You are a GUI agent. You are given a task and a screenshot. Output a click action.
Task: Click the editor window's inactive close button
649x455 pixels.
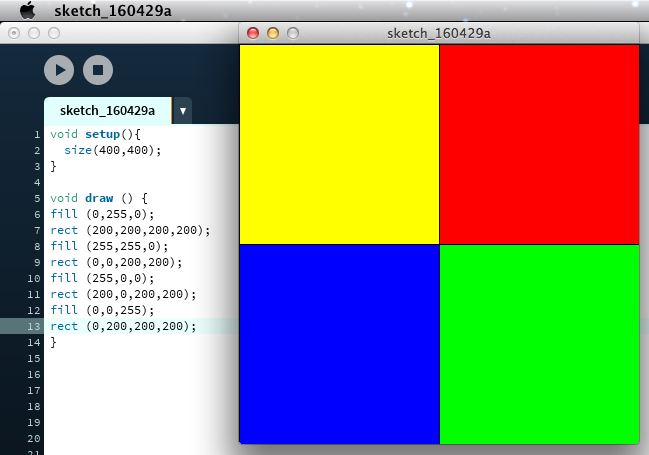[14, 33]
